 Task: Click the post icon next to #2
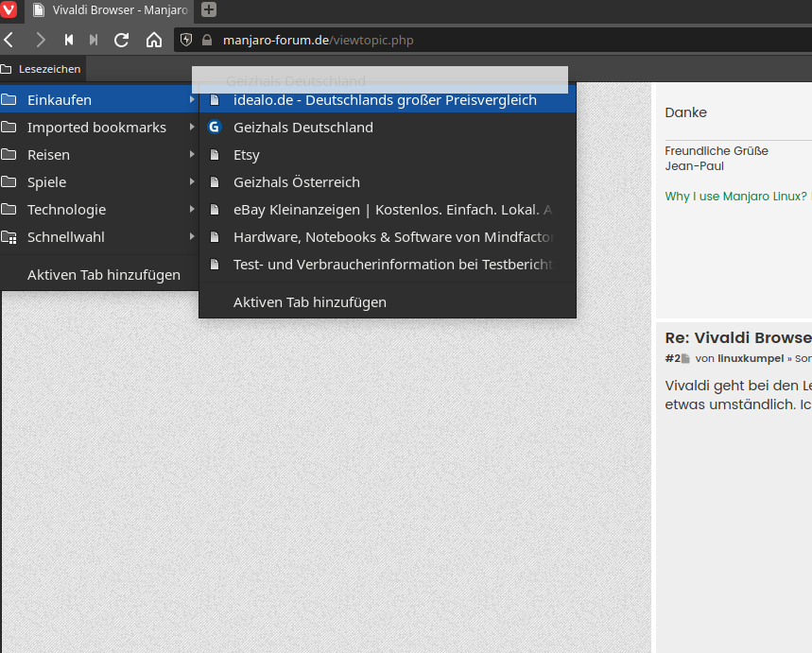[x=685, y=358]
